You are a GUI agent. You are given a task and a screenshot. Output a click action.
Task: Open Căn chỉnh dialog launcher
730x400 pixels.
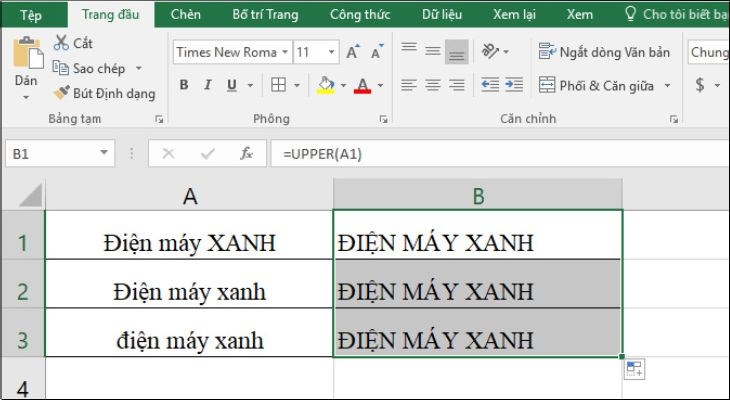point(674,119)
